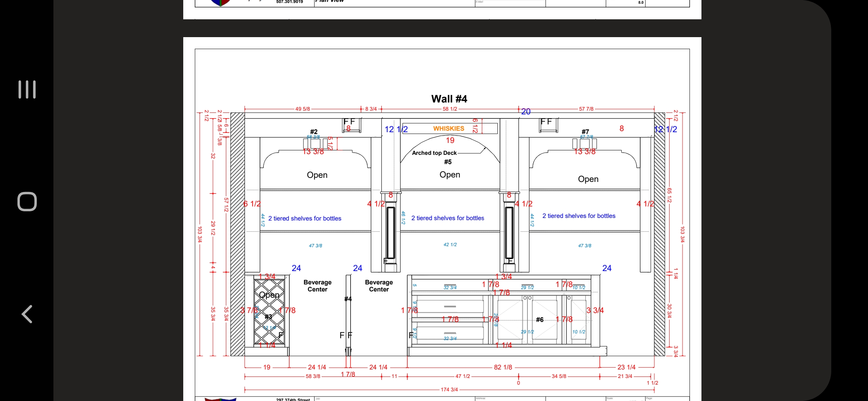Click the '49 5/8' top dimension

(x=303, y=109)
